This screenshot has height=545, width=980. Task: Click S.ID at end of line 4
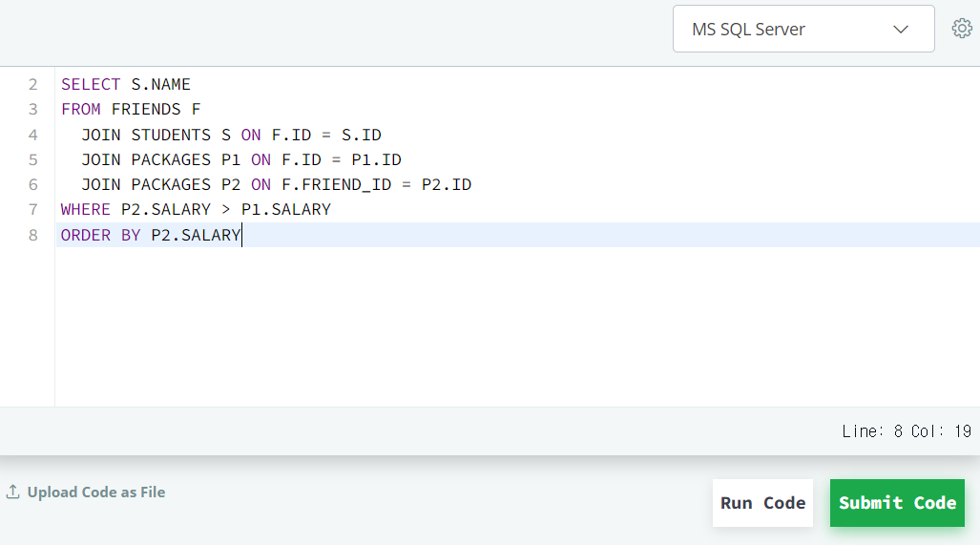(362, 135)
